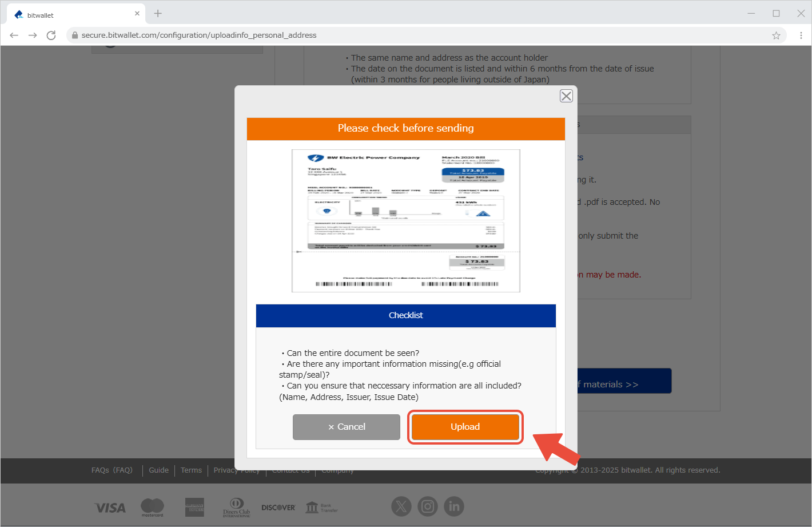Close the confirmation dialog with the X
Image resolution: width=812 pixels, height=527 pixels.
(x=566, y=96)
